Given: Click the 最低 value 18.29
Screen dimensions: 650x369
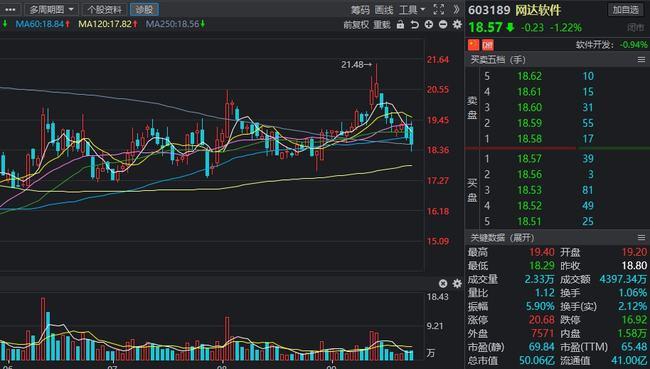Looking at the screenshot, I should point(541,266).
